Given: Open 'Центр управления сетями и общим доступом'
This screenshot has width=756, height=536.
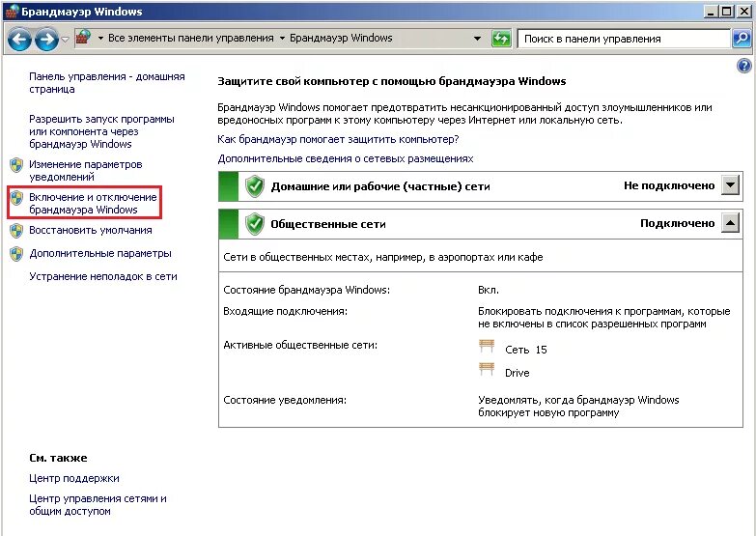Looking at the screenshot, I should pos(98,505).
